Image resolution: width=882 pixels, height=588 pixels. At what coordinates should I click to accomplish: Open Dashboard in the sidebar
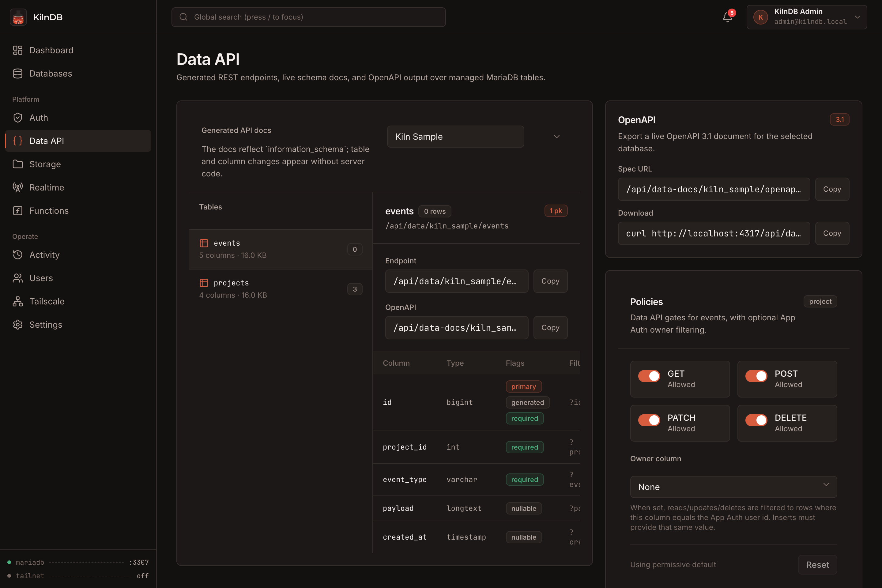(78, 50)
